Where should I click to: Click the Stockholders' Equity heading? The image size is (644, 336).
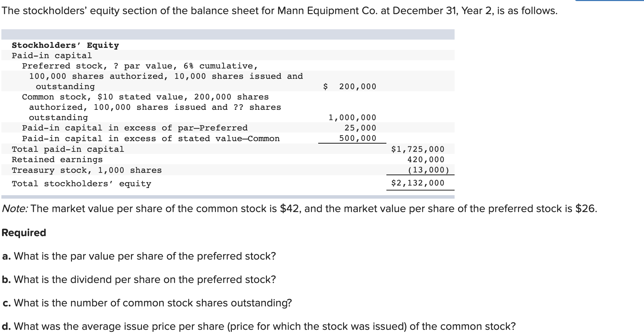tap(65, 45)
